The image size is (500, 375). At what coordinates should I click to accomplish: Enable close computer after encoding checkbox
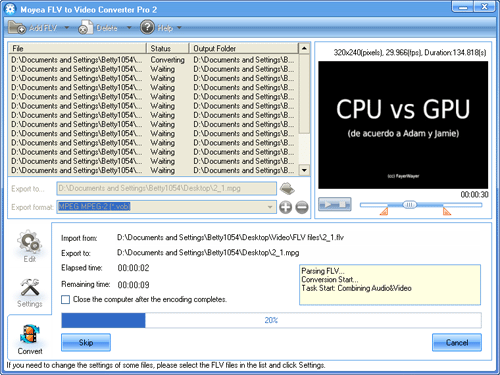[66, 299]
